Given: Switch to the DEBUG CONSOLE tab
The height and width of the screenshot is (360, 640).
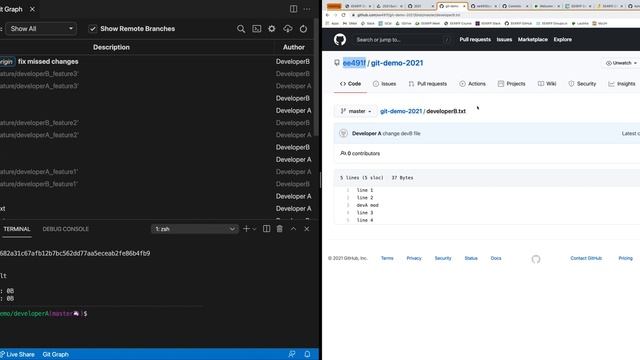Looking at the screenshot, I should coord(65,229).
